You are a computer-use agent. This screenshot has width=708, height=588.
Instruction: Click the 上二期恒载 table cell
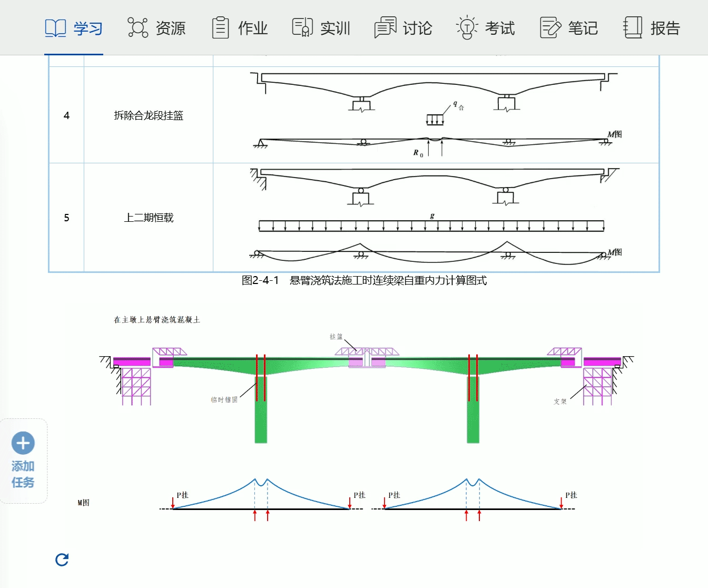pyautogui.click(x=149, y=218)
